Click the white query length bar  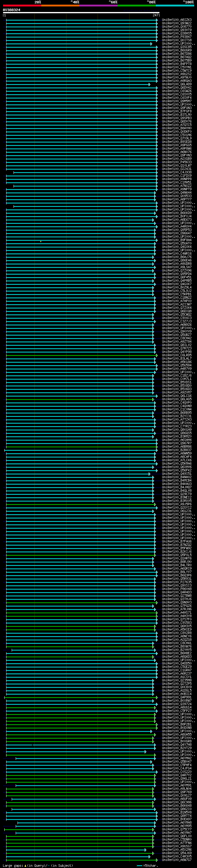[81, 12]
